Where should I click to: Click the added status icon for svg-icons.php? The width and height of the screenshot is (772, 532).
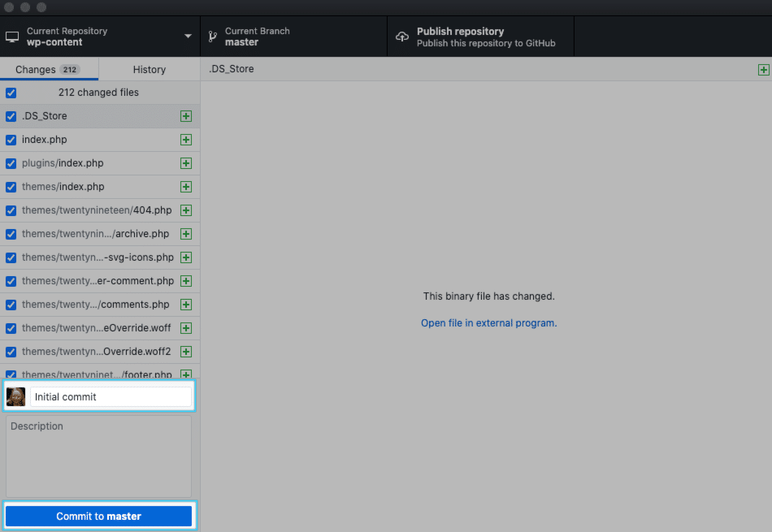pyautogui.click(x=186, y=257)
